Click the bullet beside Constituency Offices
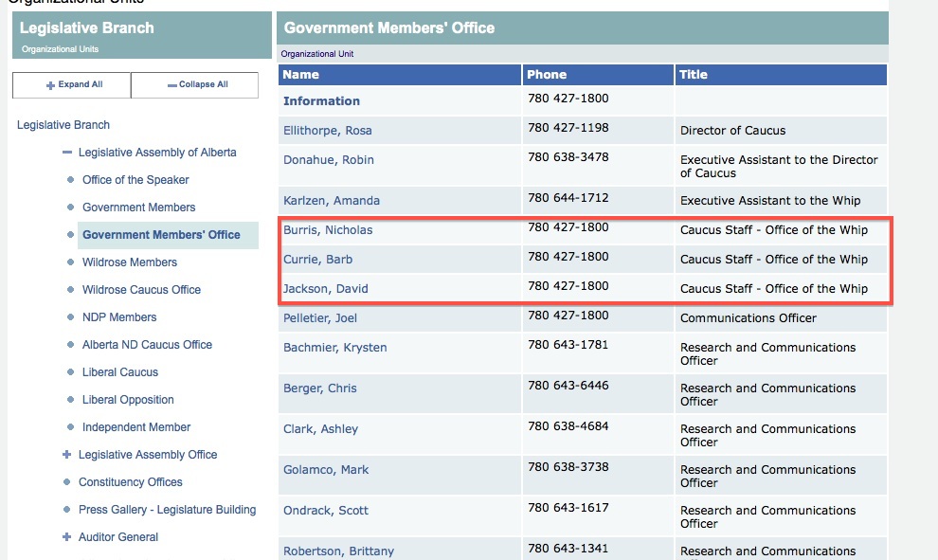Image resolution: width=938 pixels, height=560 pixels. click(66, 481)
